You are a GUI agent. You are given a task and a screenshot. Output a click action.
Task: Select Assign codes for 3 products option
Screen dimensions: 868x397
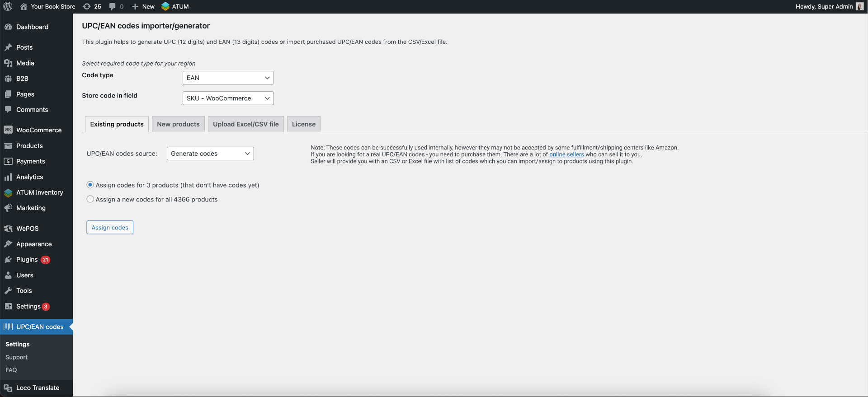(x=90, y=185)
